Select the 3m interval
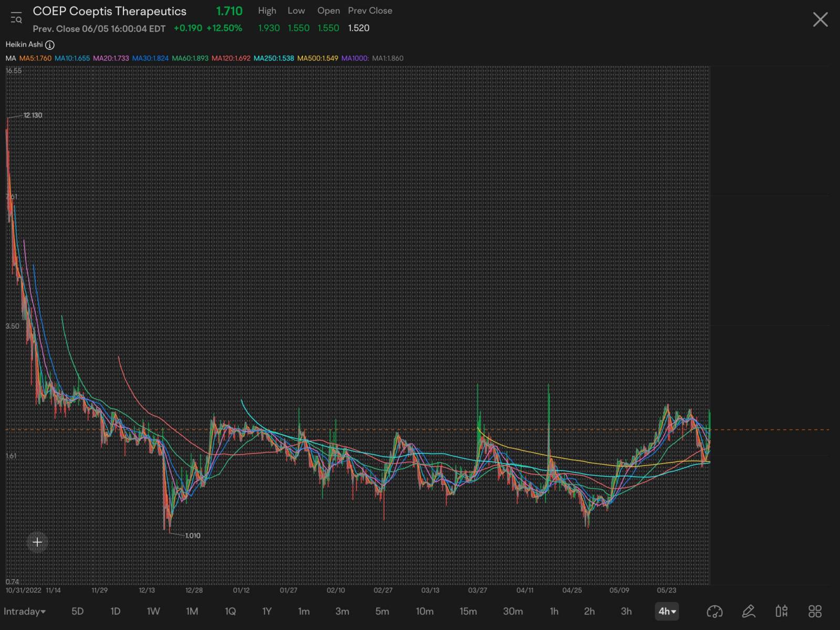This screenshot has height=630, width=840. [342, 611]
